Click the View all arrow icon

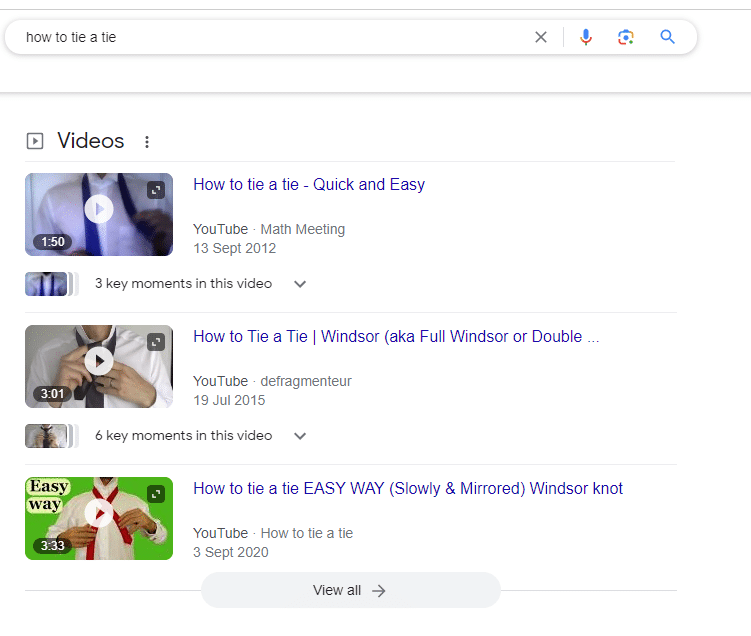[379, 591]
